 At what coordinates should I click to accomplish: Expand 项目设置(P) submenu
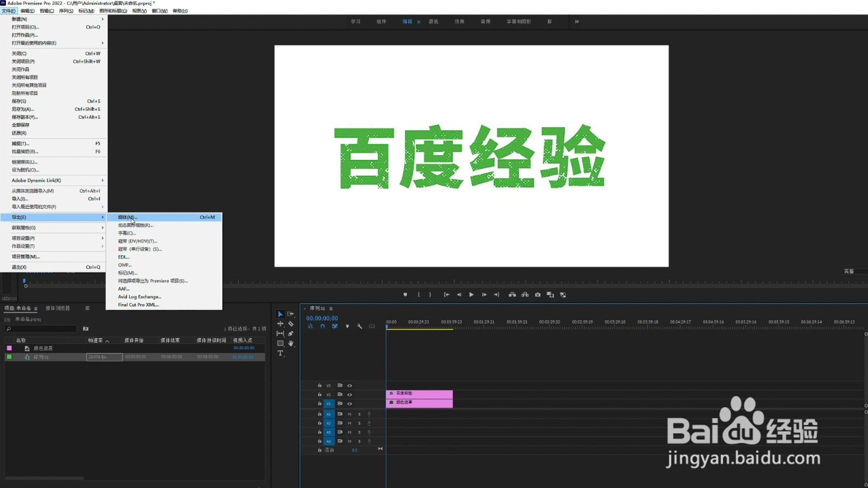click(54, 238)
